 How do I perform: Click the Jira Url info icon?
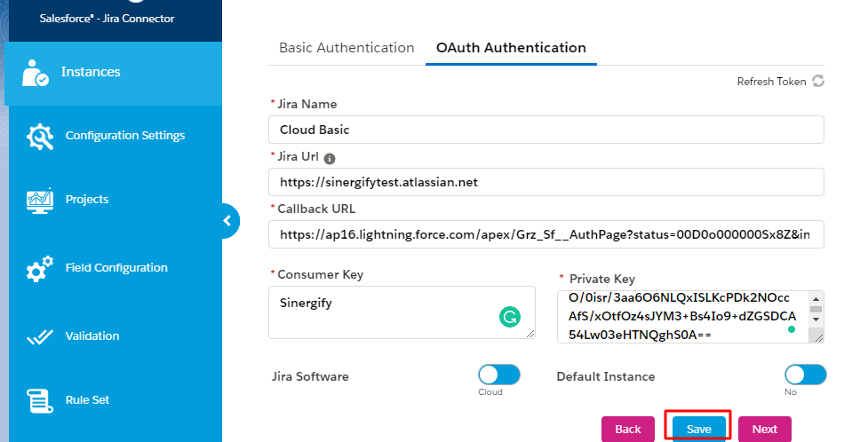(330, 159)
